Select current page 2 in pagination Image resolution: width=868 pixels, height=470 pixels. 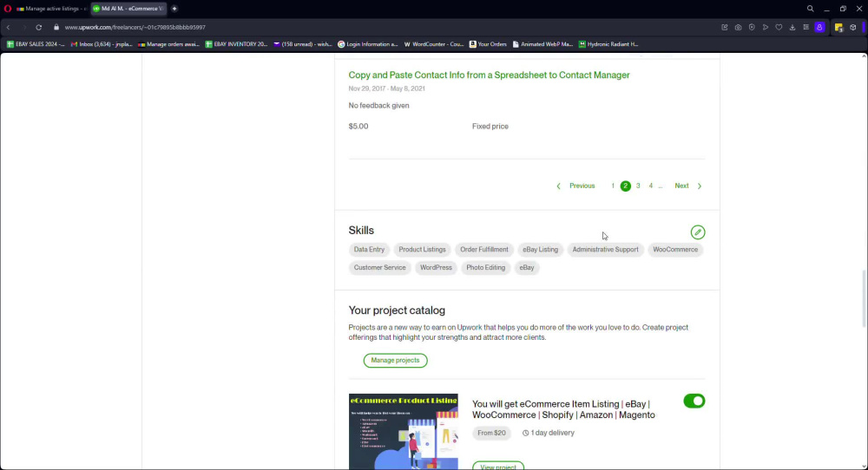pos(625,186)
